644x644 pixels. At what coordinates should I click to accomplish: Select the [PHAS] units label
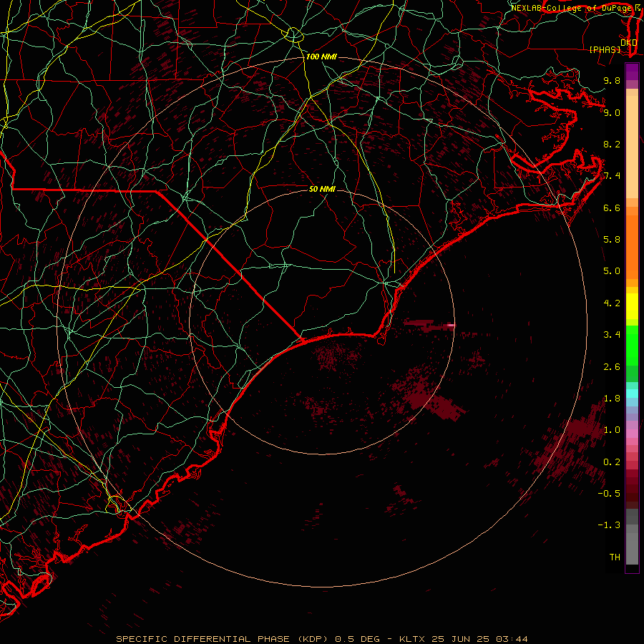point(605,49)
